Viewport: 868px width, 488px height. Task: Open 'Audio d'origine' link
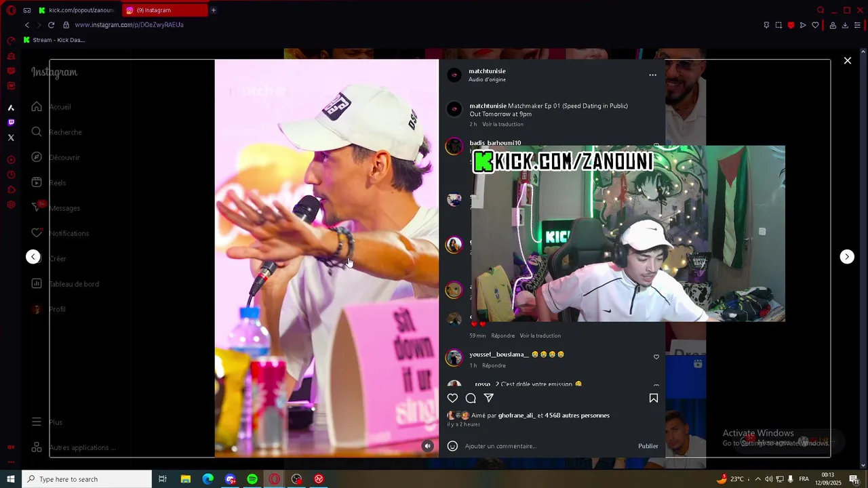(487, 80)
